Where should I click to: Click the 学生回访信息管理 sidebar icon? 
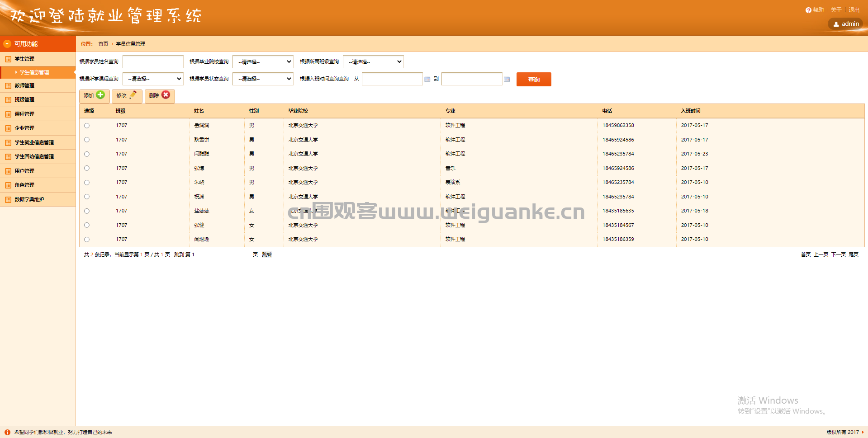tap(8, 157)
